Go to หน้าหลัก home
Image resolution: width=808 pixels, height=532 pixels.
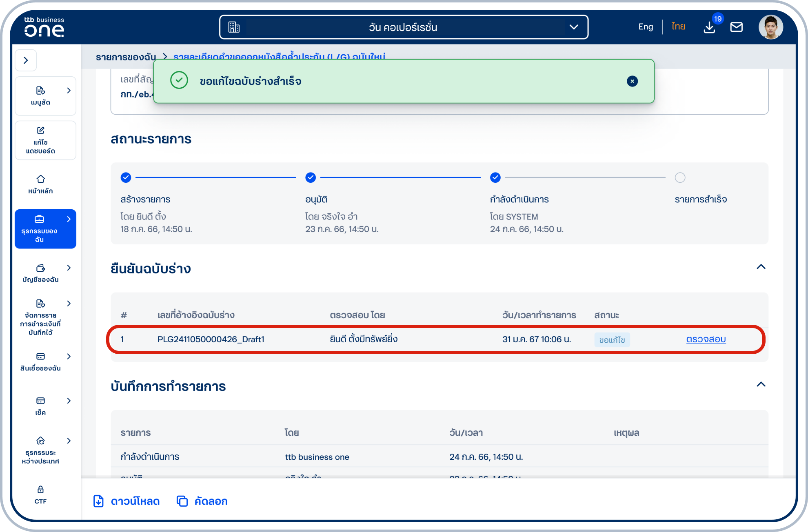pyautogui.click(x=41, y=184)
